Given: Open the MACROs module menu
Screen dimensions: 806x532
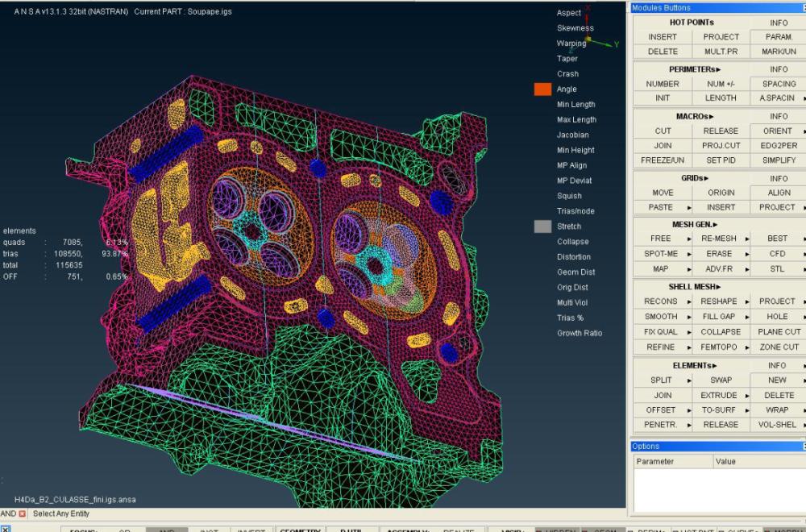Looking at the screenshot, I should (694, 116).
